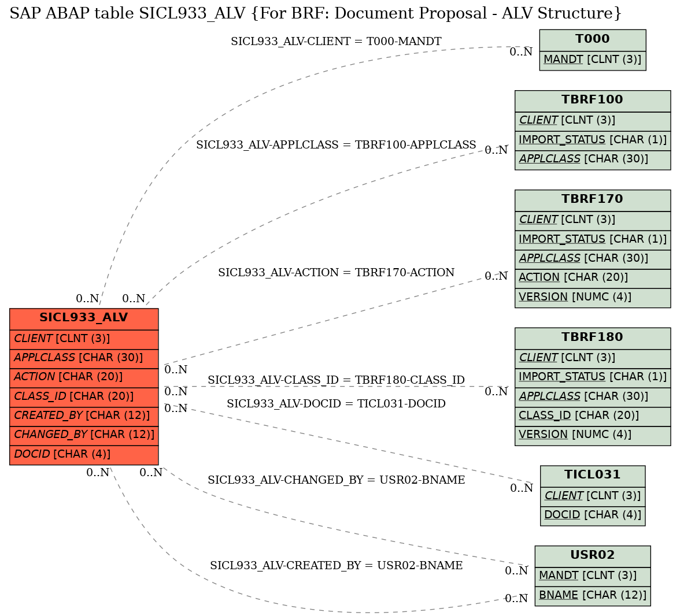This screenshot has width=680, height=616.
Task: Open the TBRF100 table header
Action: (592, 101)
